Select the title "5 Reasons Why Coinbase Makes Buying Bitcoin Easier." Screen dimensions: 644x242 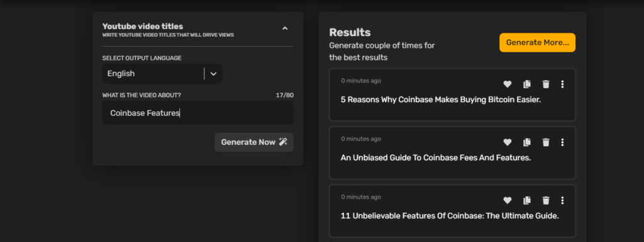coord(441,100)
